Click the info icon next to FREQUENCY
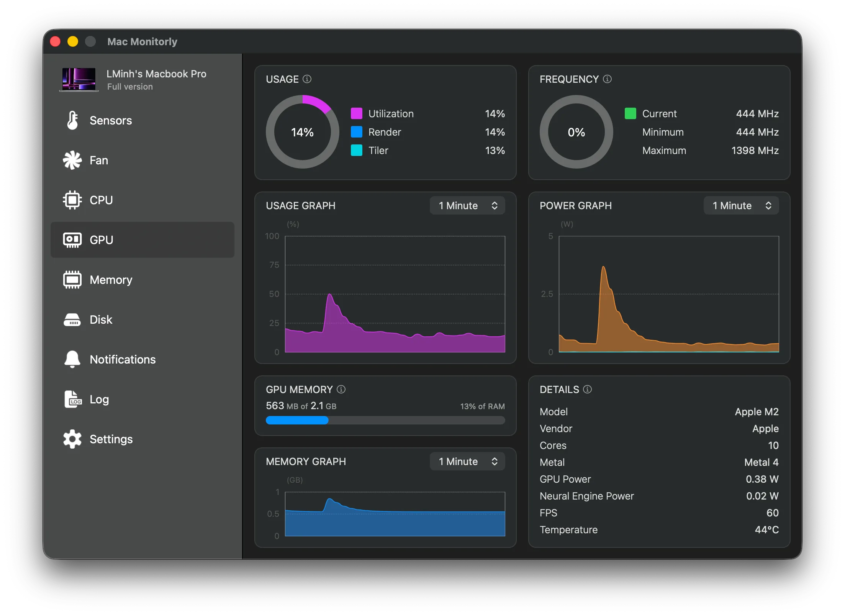The height and width of the screenshot is (616, 845). click(x=607, y=79)
